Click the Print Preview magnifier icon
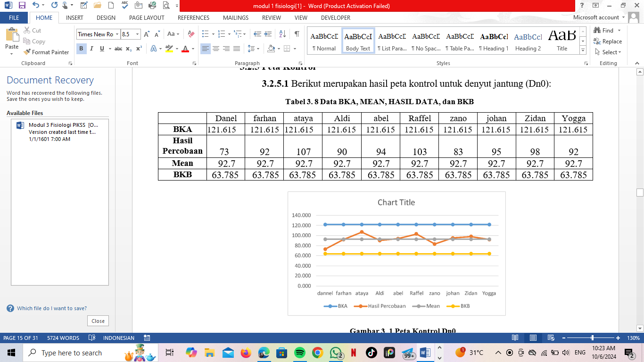 click(x=166, y=6)
